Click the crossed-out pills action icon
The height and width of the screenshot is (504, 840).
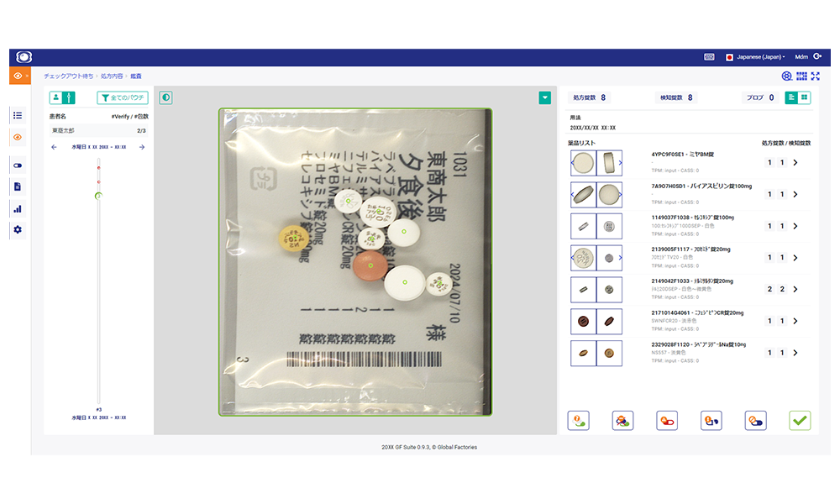coord(622,421)
